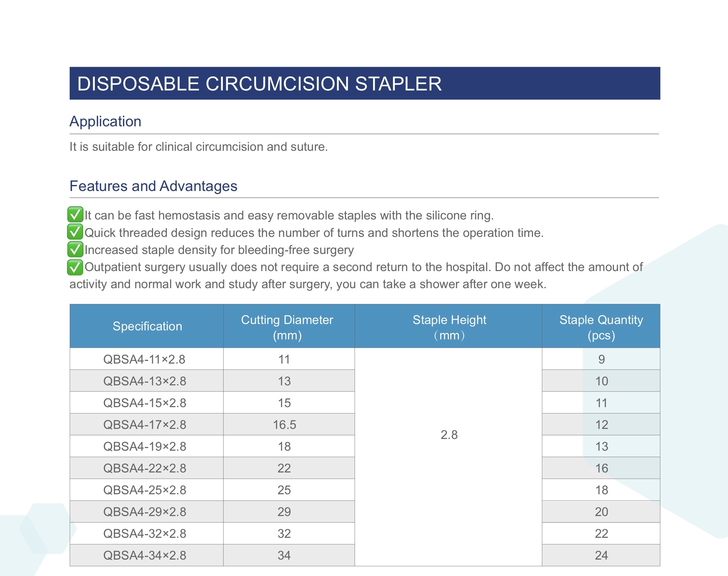This screenshot has height=576, width=728.
Task: Click the 16.5 cutting diameter value
Action: (x=284, y=425)
